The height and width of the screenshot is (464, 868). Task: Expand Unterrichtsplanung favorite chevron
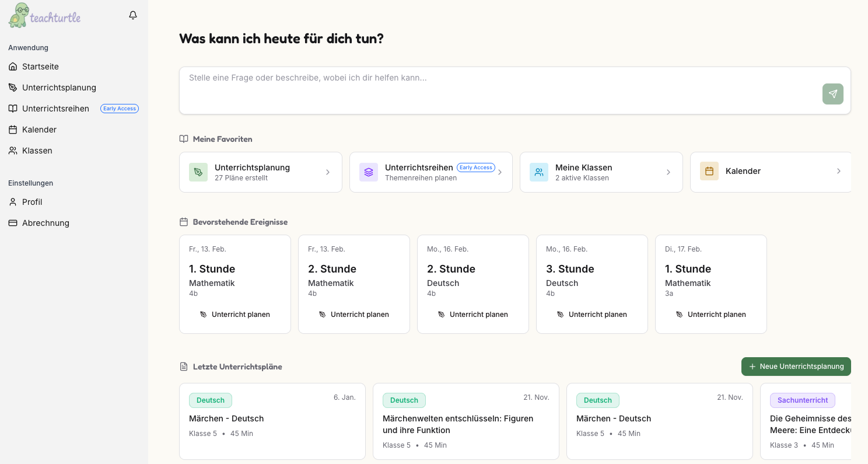point(328,172)
